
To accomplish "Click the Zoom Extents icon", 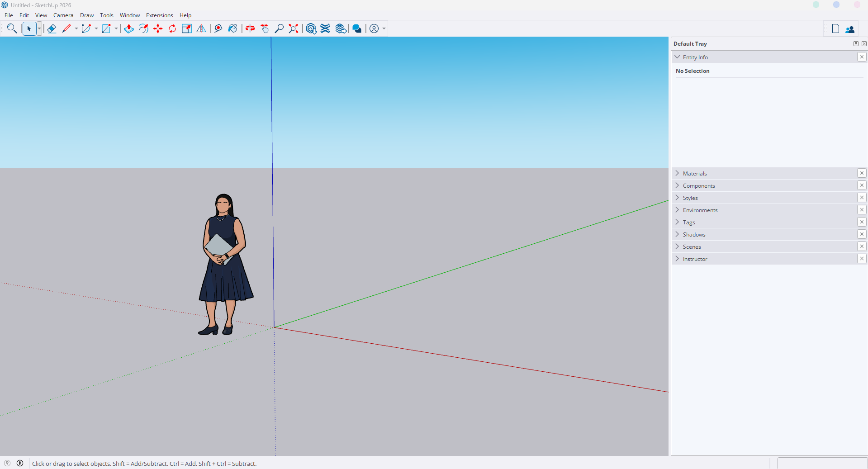I will tap(294, 29).
